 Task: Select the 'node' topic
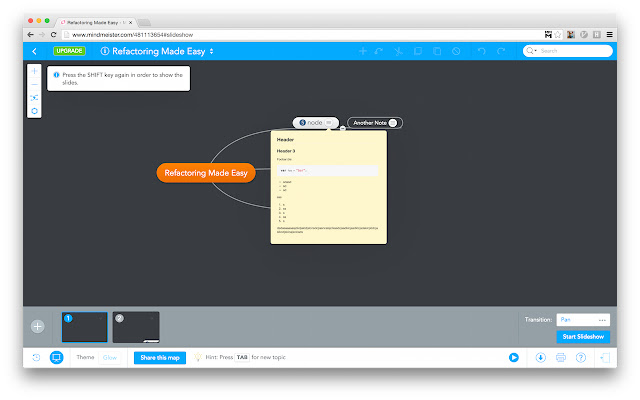tap(315, 122)
